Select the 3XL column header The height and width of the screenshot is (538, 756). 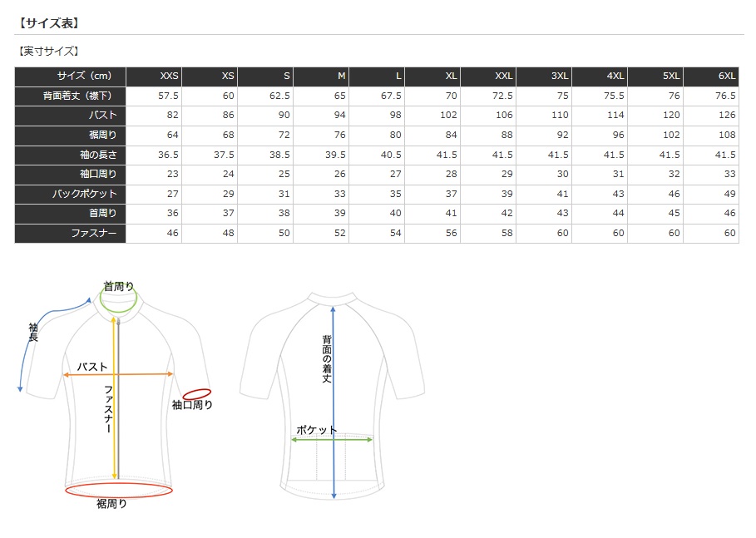pyautogui.click(x=544, y=77)
